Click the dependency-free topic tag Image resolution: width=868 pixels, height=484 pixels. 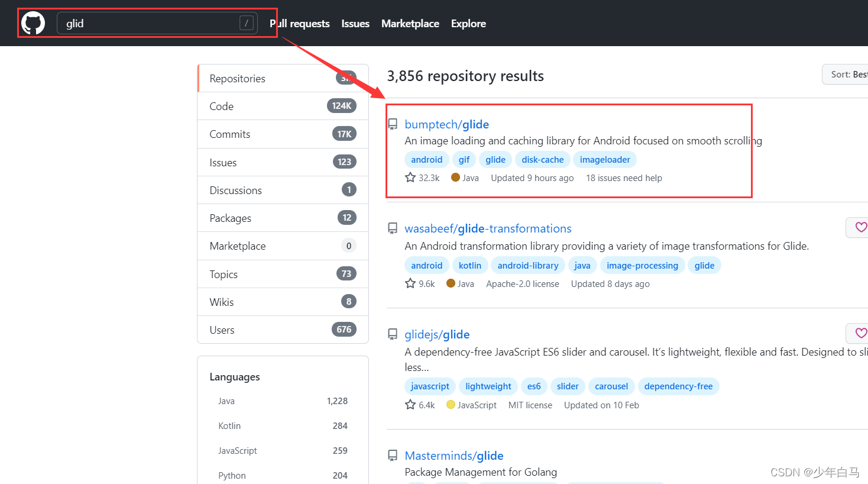679,386
